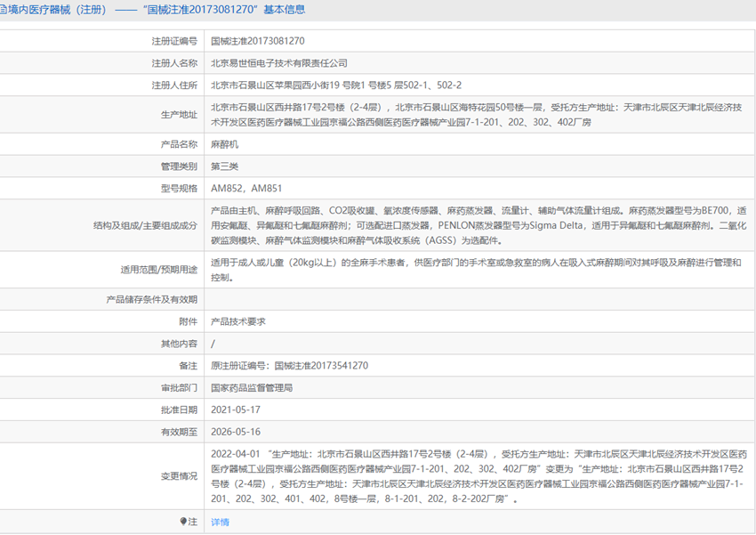
Task: Click the marker icon beside 注
Action: [x=184, y=522]
